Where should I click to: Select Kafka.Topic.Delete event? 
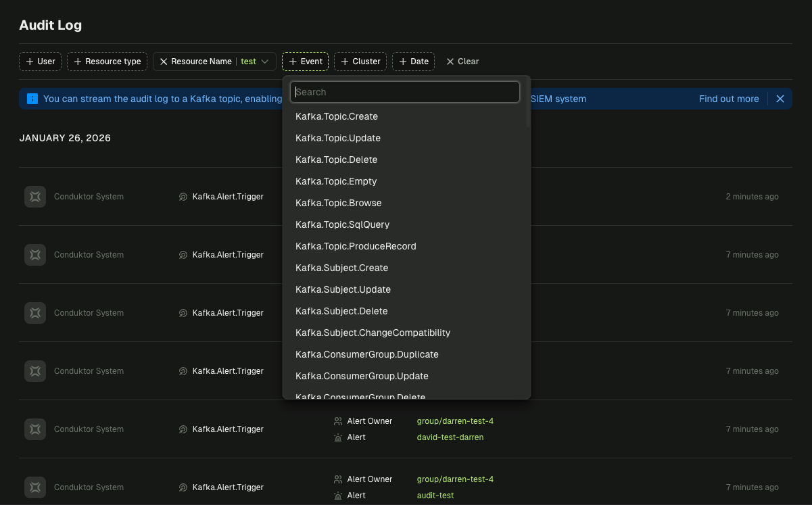click(x=404, y=160)
